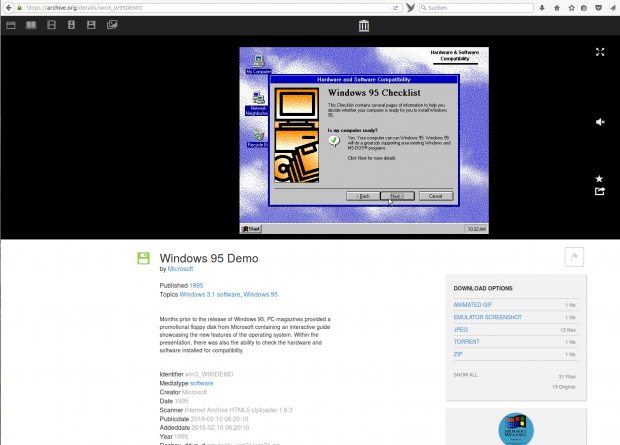
Task: Open the Software floppy disk icon in top bar
Action: pyautogui.click(x=91, y=25)
